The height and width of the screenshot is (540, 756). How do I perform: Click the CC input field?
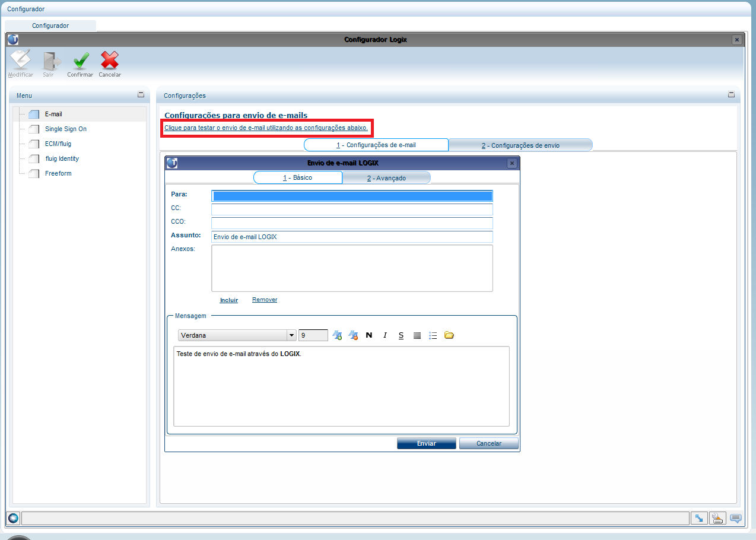pos(352,209)
